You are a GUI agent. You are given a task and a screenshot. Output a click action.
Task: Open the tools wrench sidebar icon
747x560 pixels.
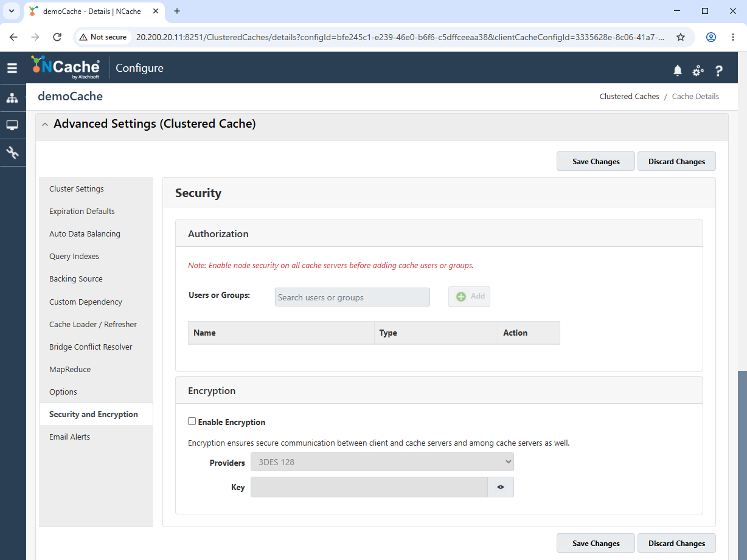pos(12,153)
